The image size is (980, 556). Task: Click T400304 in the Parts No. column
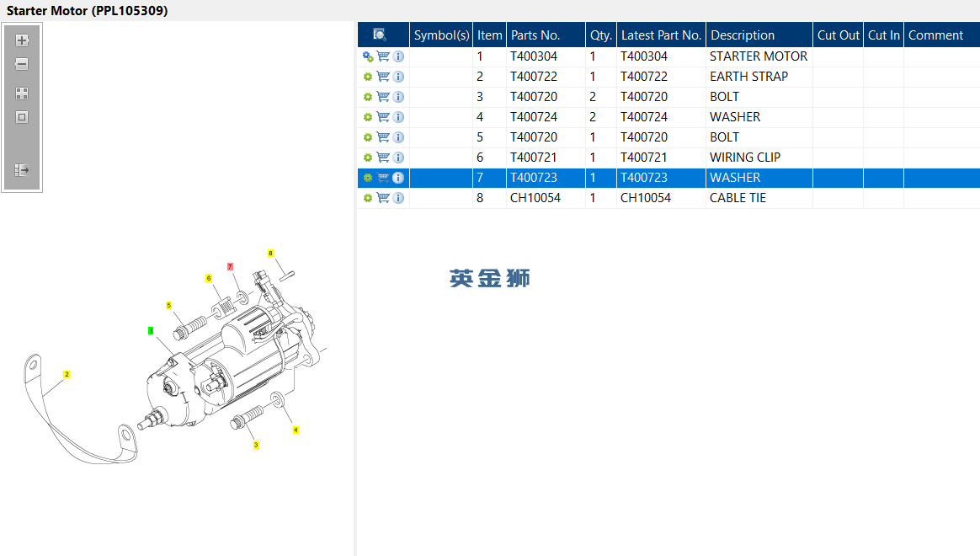534,56
